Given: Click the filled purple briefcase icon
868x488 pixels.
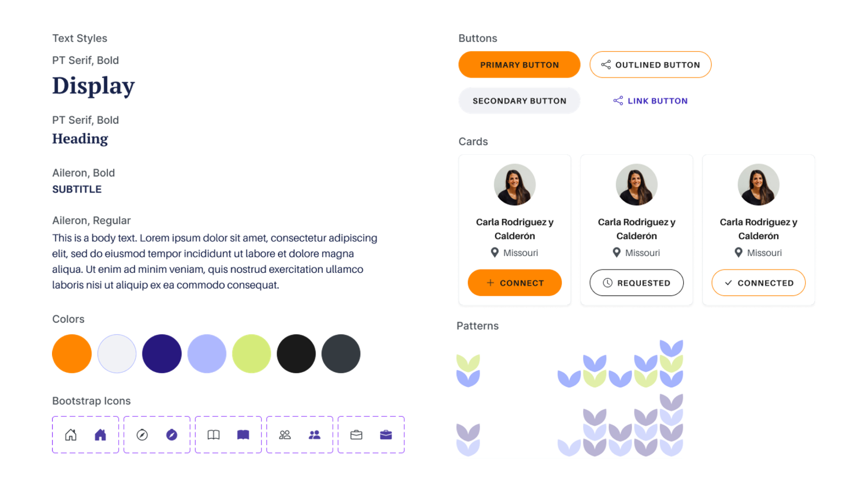Looking at the screenshot, I should point(386,435).
